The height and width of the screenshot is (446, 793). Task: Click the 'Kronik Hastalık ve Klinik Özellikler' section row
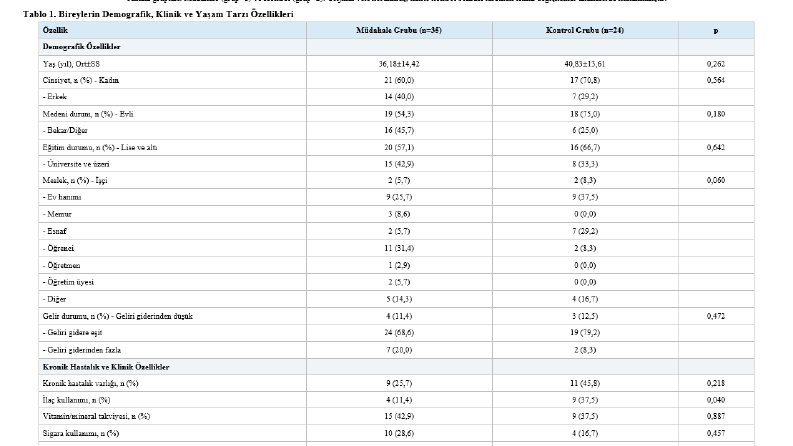pos(396,367)
